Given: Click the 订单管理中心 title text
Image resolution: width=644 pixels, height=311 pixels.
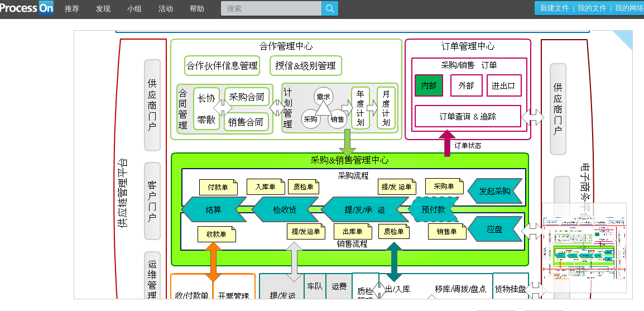Looking at the screenshot, I should [x=468, y=46].
